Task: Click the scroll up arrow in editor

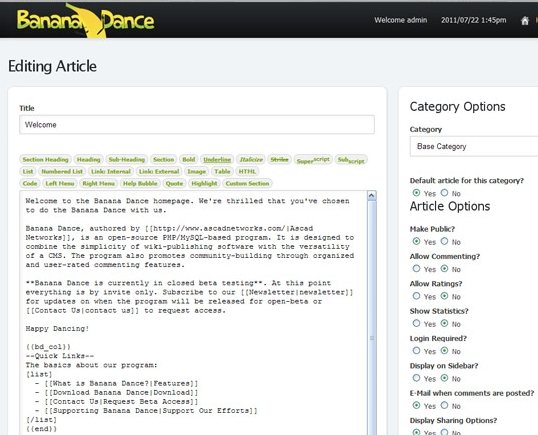Action: [372, 196]
